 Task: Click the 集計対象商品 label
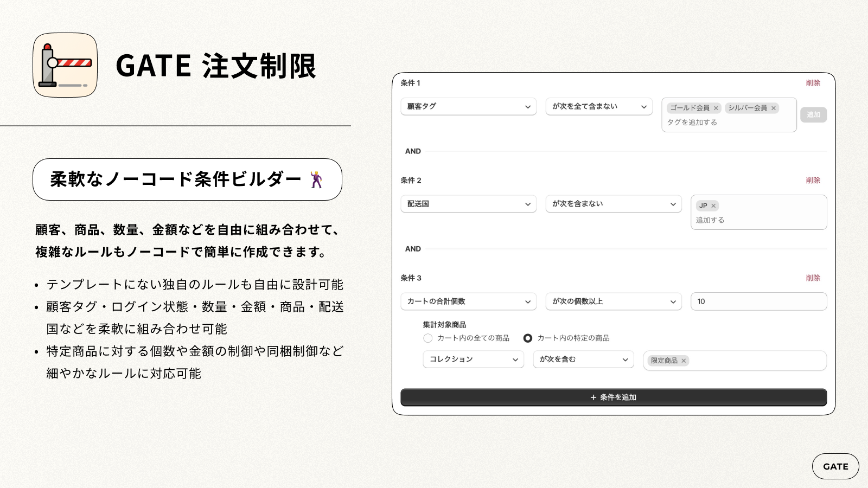[x=444, y=325]
